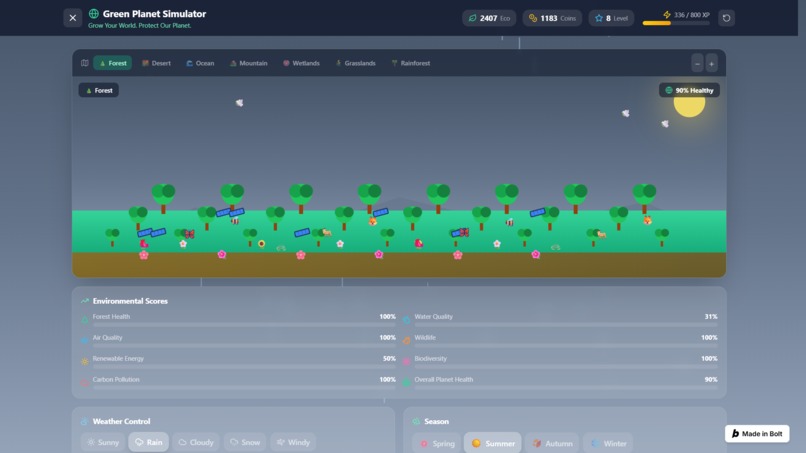Switch to the Forest biome tab
The image size is (806, 453).
(x=113, y=63)
